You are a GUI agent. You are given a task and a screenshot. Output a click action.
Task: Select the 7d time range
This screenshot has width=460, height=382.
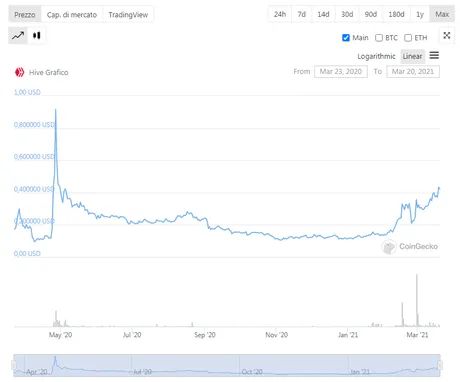tap(302, 14)
